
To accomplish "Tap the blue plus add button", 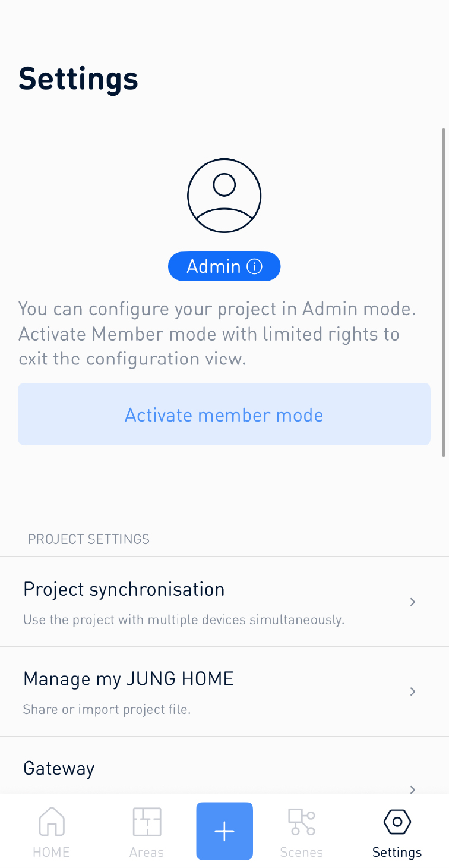I will click(224, 831).
